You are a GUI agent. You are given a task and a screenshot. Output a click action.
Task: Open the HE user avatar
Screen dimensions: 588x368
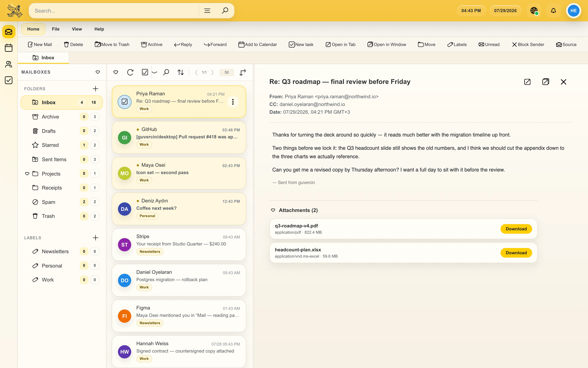[x=573, y=11]
